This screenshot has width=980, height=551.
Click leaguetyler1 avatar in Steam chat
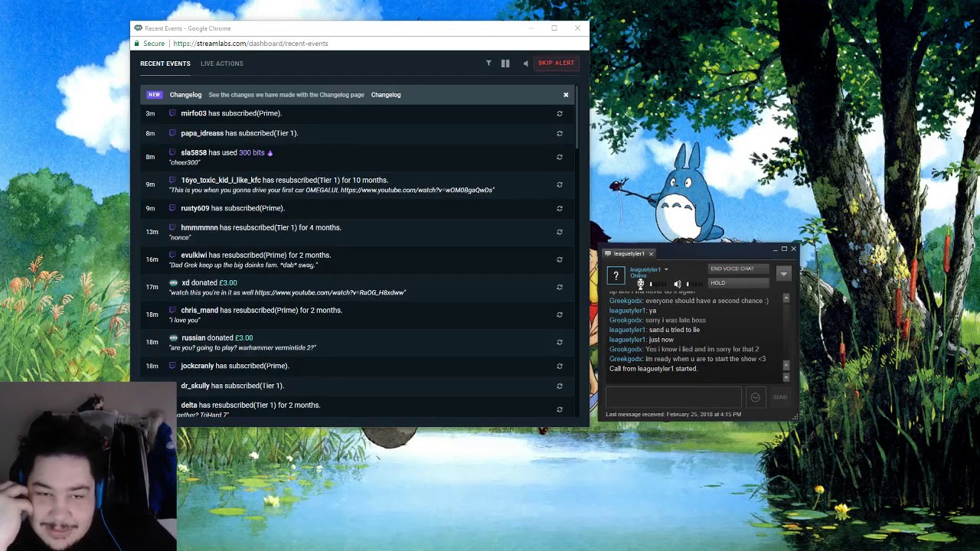(x=616, y=275)
